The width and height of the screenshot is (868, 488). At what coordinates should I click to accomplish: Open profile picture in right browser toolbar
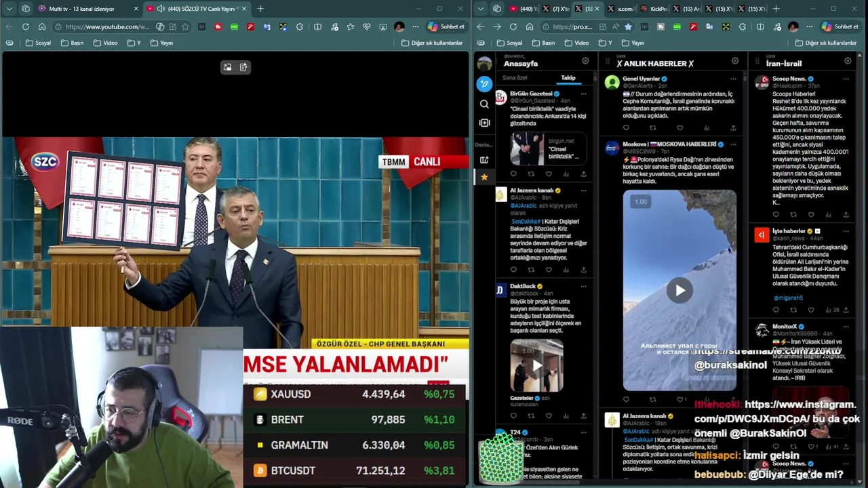click(x=793, y=26)
